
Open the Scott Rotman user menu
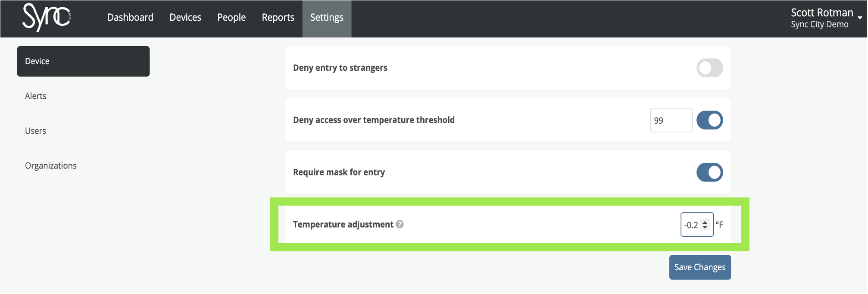coord(822,18)
